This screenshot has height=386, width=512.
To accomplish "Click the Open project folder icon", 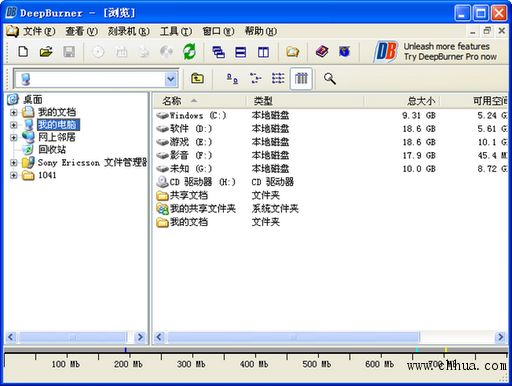I will point(46,52).
